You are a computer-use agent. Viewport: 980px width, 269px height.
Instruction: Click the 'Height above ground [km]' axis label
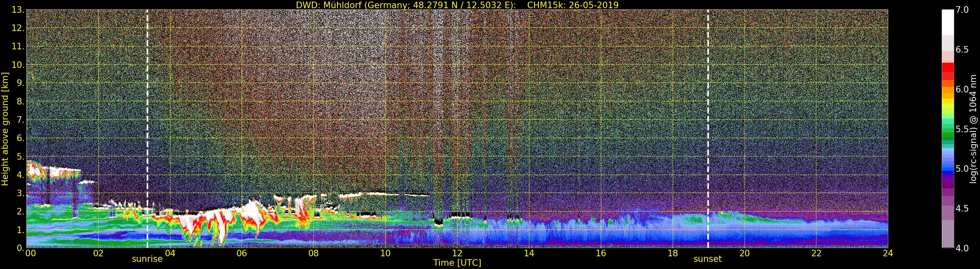click(x=5, y=129)
